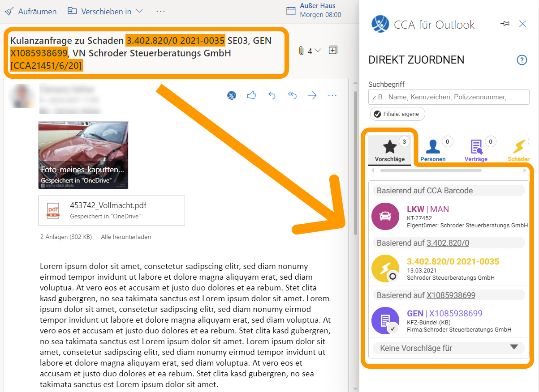Click the "2 Anlagen (302 KB)" text
Viewport: 539px width, 392px height.
tap(66, 237)
